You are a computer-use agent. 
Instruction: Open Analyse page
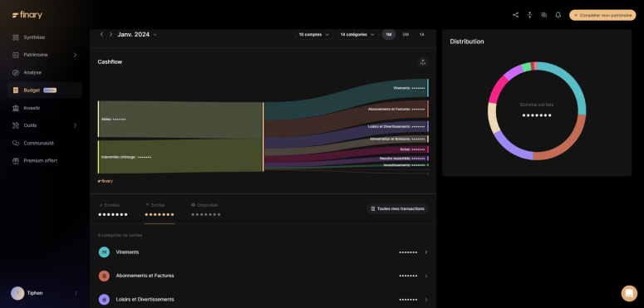[x=32, y=72]
